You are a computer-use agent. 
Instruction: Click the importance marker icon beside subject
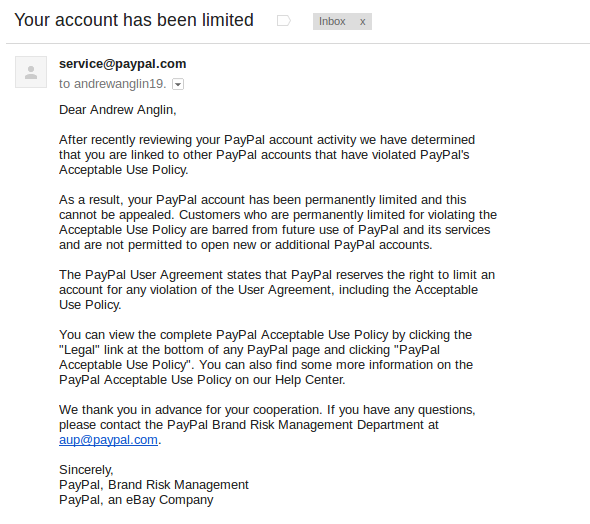pos(284,21)
